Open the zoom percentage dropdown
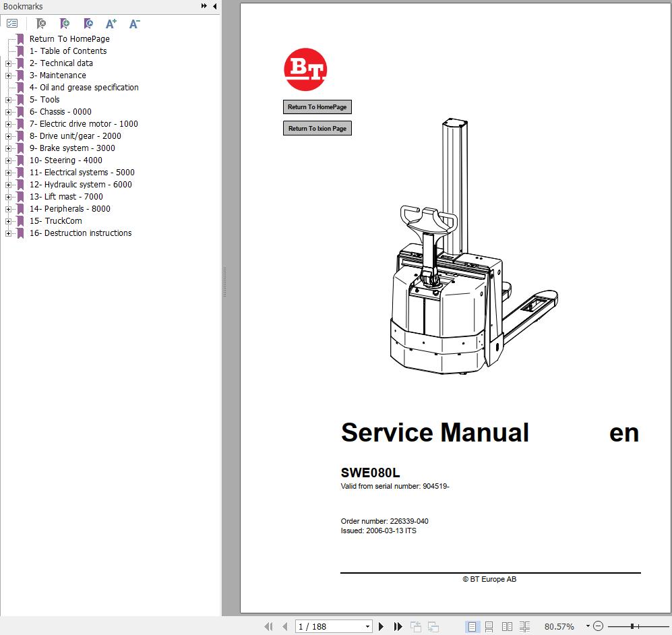 click(x=588, y=626)
